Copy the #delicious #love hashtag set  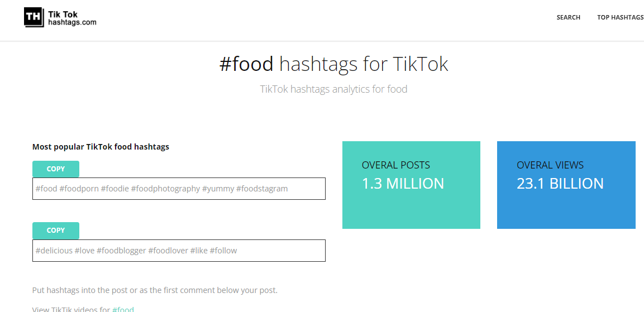(x=56, y=231)
